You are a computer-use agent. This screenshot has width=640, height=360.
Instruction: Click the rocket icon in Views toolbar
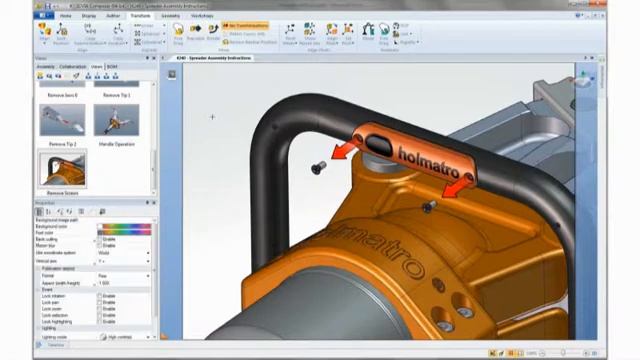tap(76, 76)
